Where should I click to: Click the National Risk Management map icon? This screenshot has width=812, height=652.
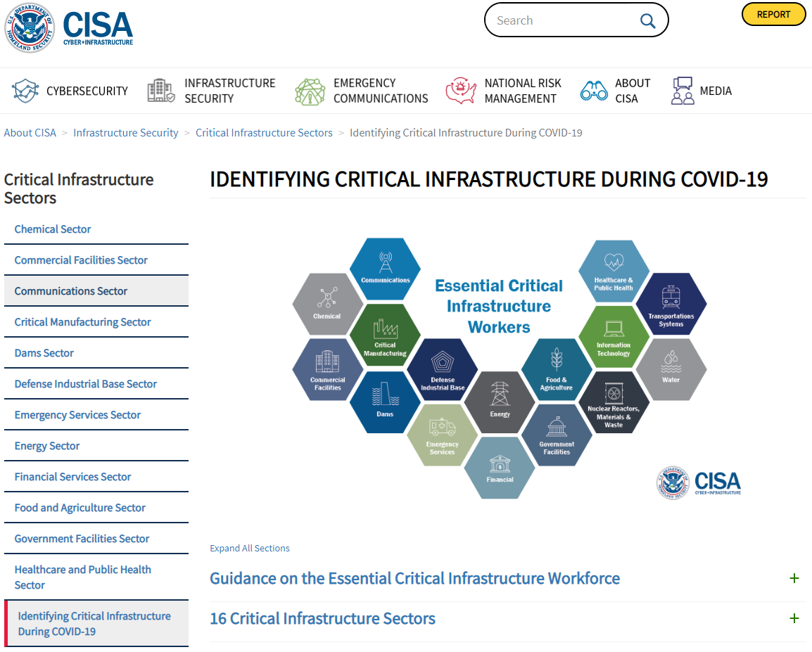[x=461, y=91]
